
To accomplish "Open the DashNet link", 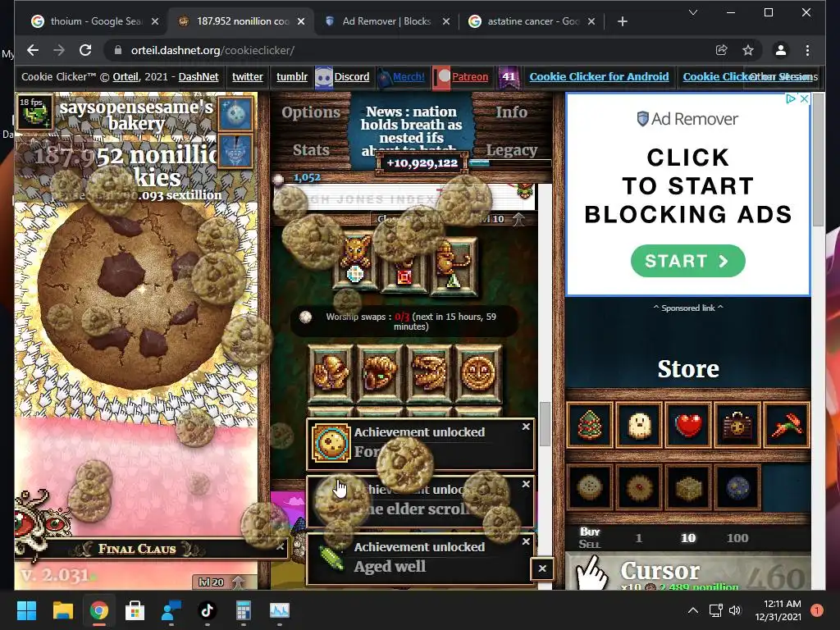I will click(x=199, y=76).
